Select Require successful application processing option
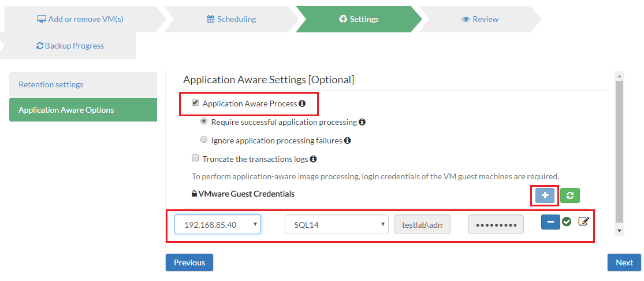This screenshot has width=644, height=281. (203, 122)
